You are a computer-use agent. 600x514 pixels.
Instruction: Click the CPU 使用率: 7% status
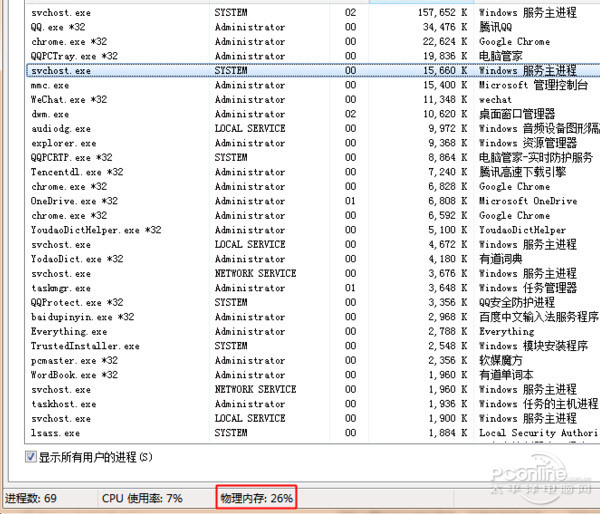point(142,498)
